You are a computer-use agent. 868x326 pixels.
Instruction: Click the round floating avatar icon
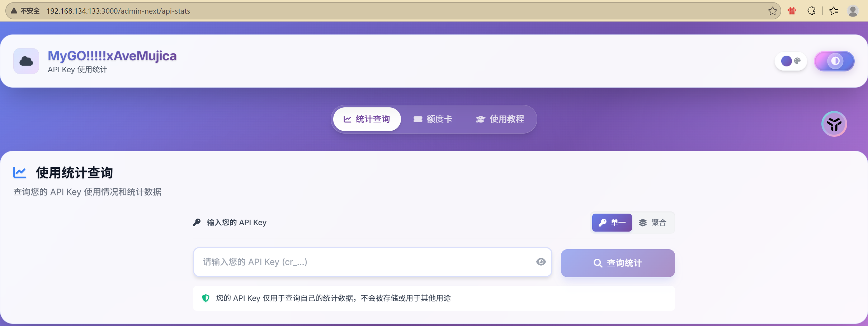tap(834, 124)
